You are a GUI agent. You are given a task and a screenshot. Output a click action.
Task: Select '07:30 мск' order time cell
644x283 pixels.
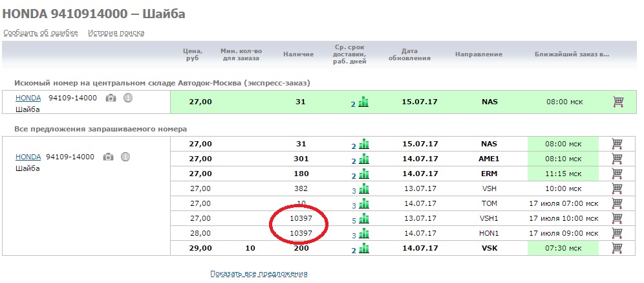tap(564, 249)
